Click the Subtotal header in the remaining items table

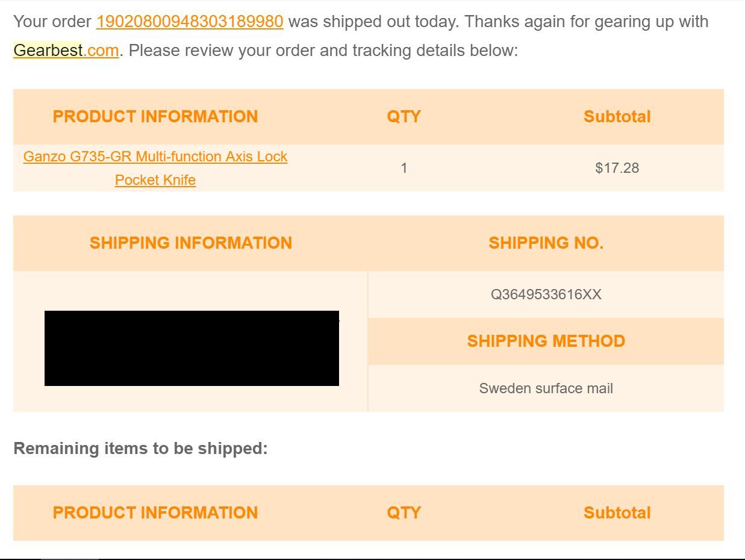617,512
